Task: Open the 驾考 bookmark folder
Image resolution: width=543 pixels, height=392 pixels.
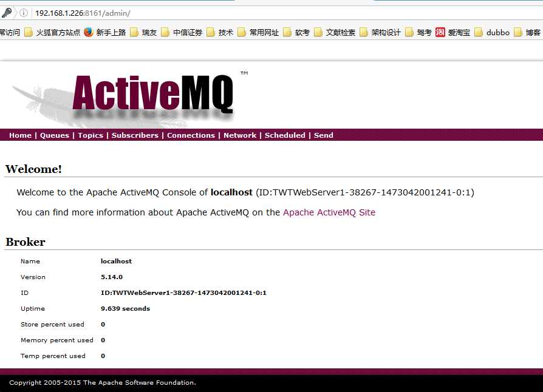Action: click(x=418, y=33)
